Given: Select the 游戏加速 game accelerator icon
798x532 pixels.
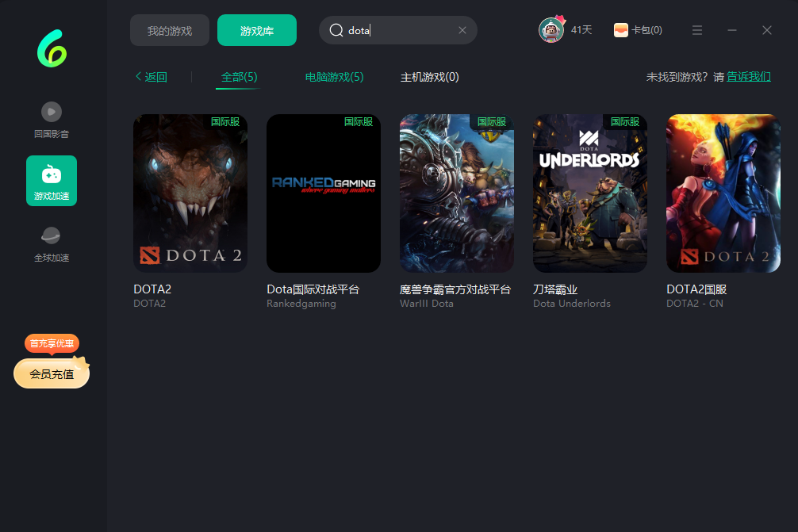Looking at the screenshot, I should 52,181.
